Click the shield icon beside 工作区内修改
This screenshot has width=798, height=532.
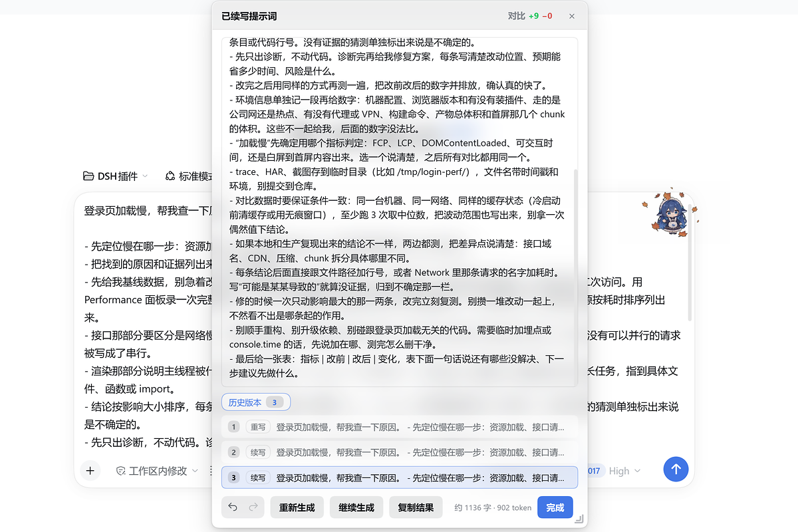(x=121, y=471)
